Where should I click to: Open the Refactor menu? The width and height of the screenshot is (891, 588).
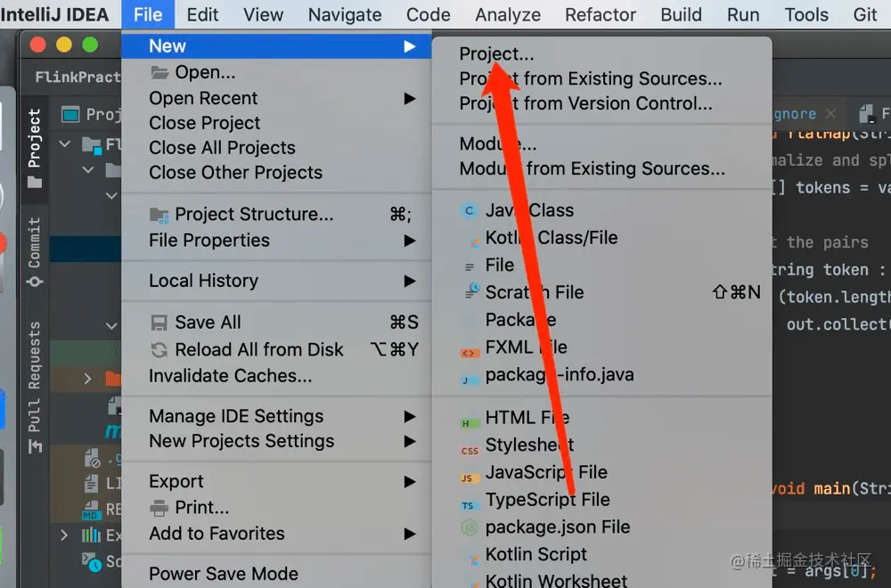point(600,14)
